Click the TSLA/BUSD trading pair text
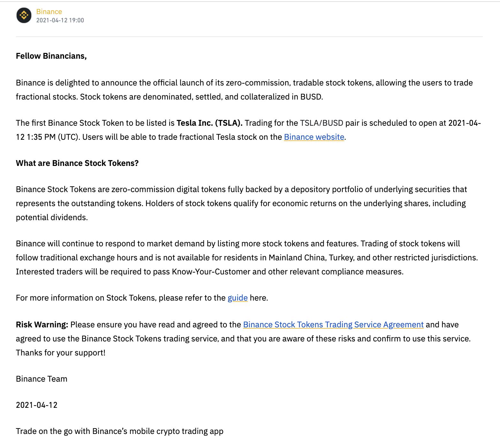 point(321,123)
